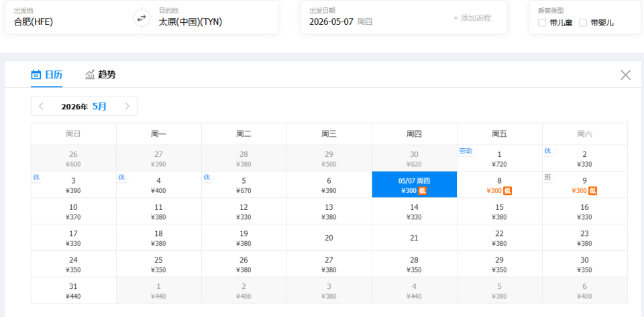Select May 28 priced ¥350

[x=415, y=264]
